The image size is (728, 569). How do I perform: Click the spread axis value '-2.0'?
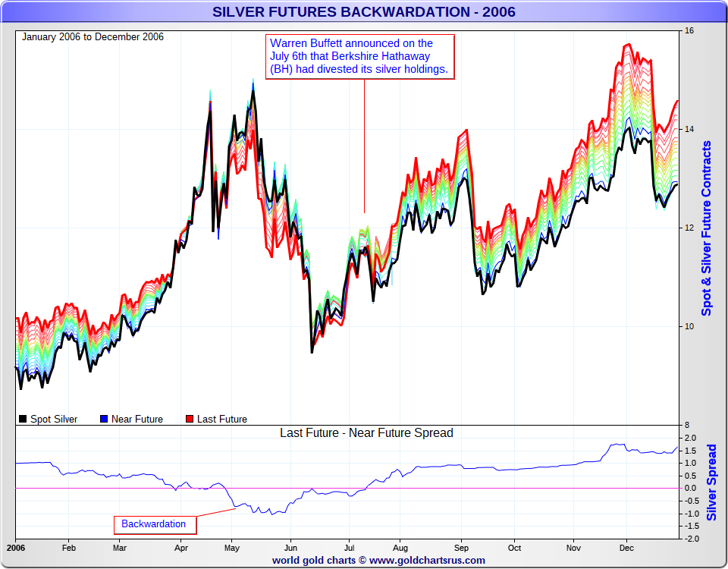690,539
